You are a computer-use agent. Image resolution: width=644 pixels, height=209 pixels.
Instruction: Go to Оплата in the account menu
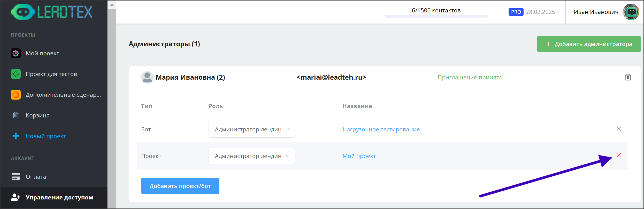36,177
